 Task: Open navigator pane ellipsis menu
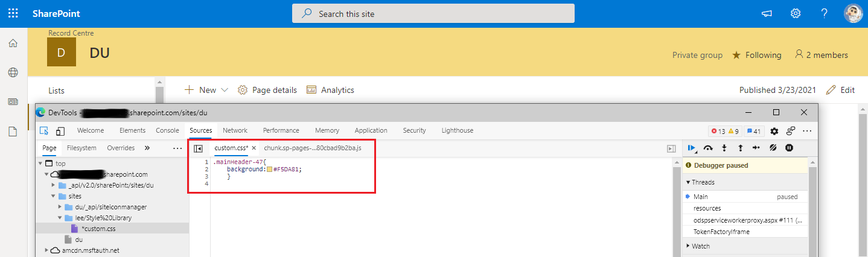(177, 148)
